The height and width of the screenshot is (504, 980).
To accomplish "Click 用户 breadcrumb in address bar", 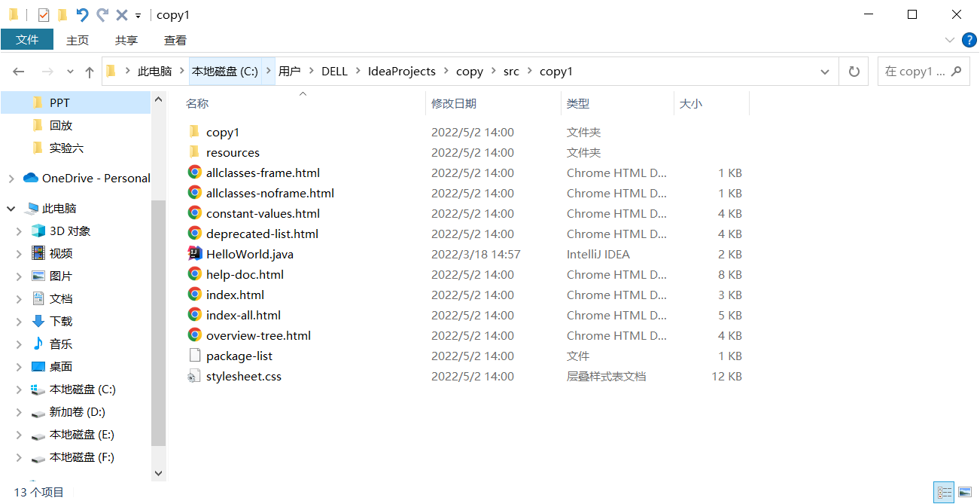I will click(x=289, y=72).
